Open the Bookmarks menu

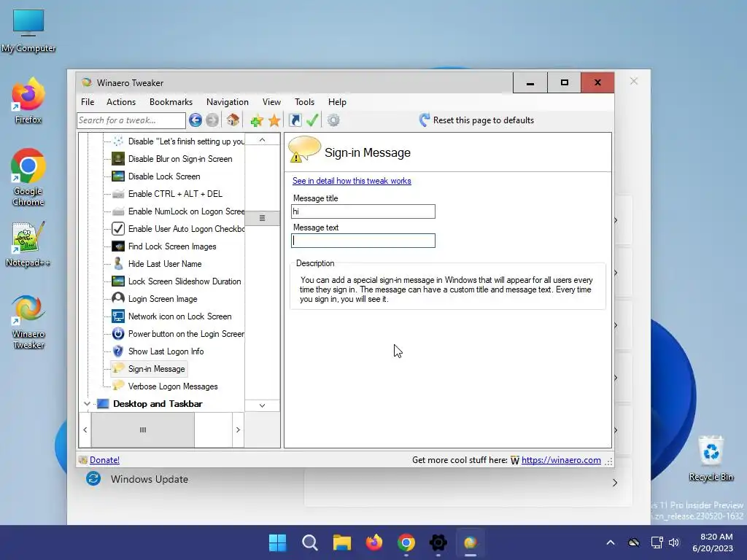click(x=171, y=102)
